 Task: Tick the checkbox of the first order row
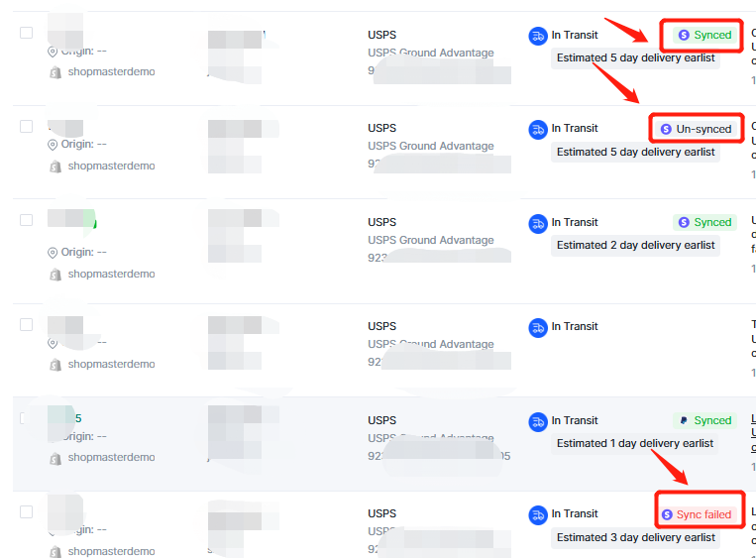pos(26,33)
